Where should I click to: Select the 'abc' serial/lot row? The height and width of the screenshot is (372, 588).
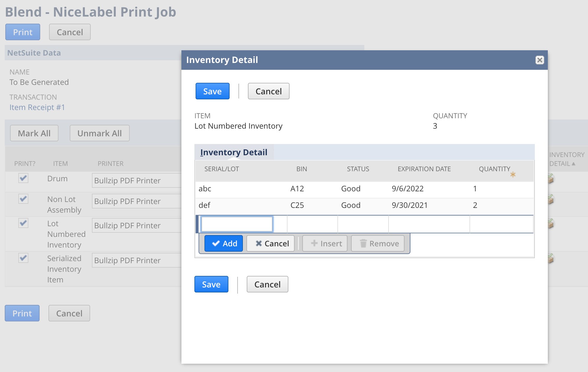pos(205,189)
